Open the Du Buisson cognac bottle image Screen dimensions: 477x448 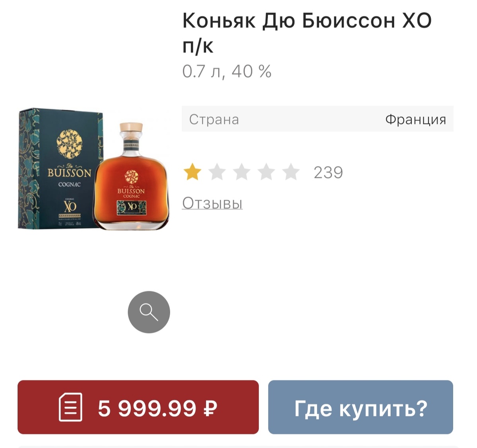pyautogui.click(x=131, y=176)
